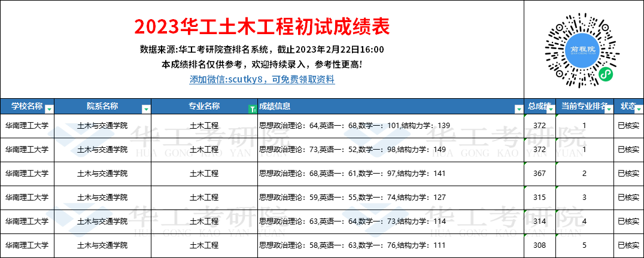Viewport: 644px width, 258px height.
Task: Select the rank cell showing 2
Action: [584, 174]
